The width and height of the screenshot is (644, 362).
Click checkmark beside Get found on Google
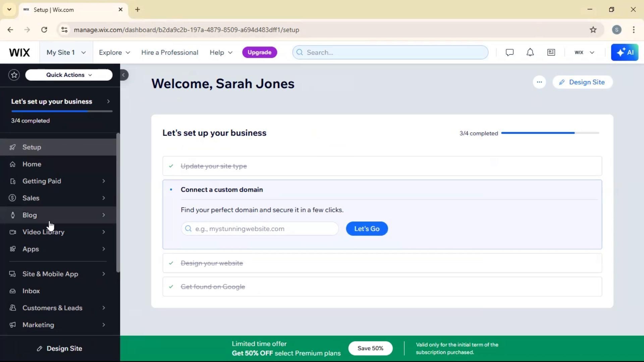coord(171,287)
